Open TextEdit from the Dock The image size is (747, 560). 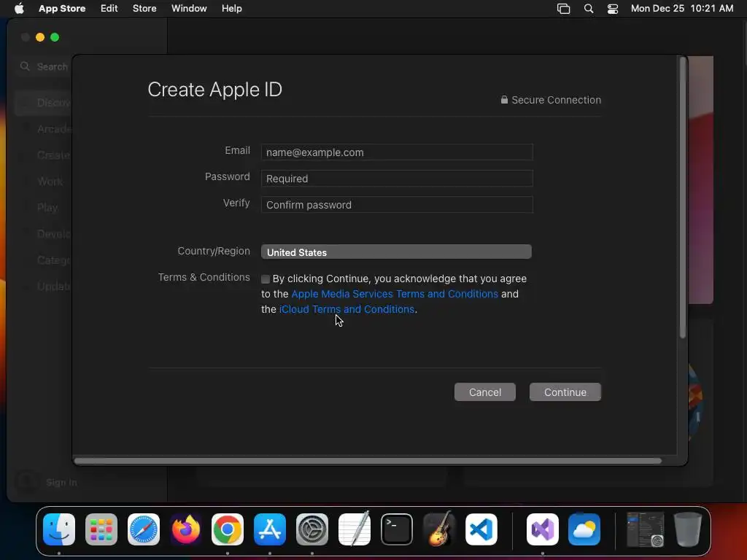[355, 529]
